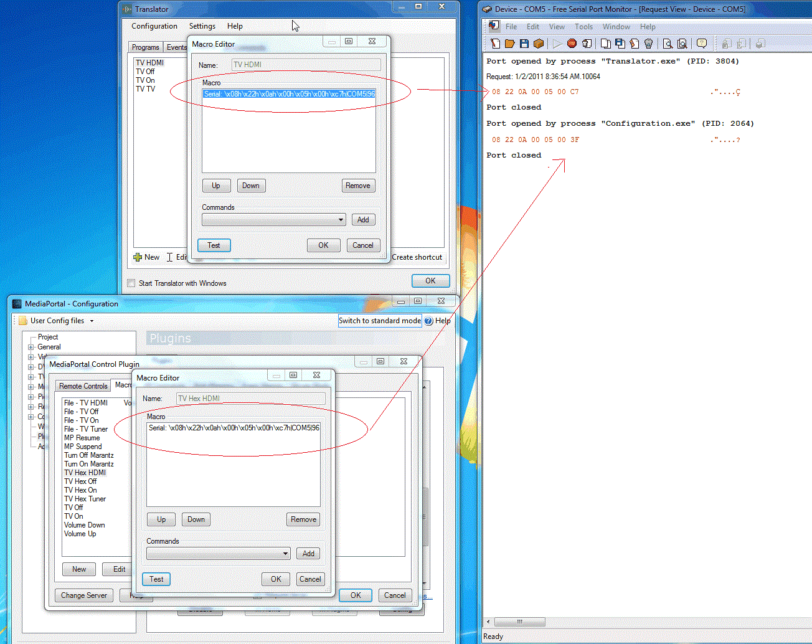
Task: Click the first magnifier find icon
Action: (x=668, y=44)
